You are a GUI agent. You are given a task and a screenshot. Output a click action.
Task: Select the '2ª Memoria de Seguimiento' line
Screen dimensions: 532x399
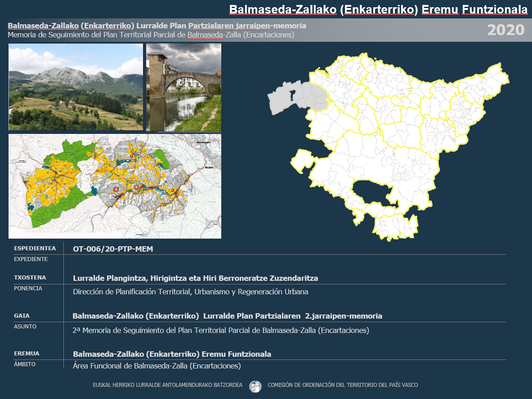pos(220,330)
